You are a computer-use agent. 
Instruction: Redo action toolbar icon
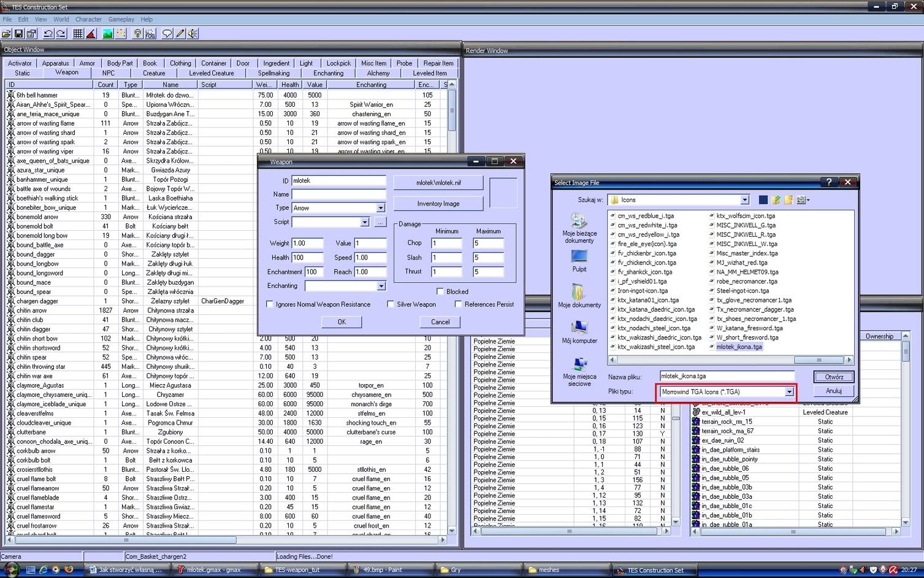[62, 34]
